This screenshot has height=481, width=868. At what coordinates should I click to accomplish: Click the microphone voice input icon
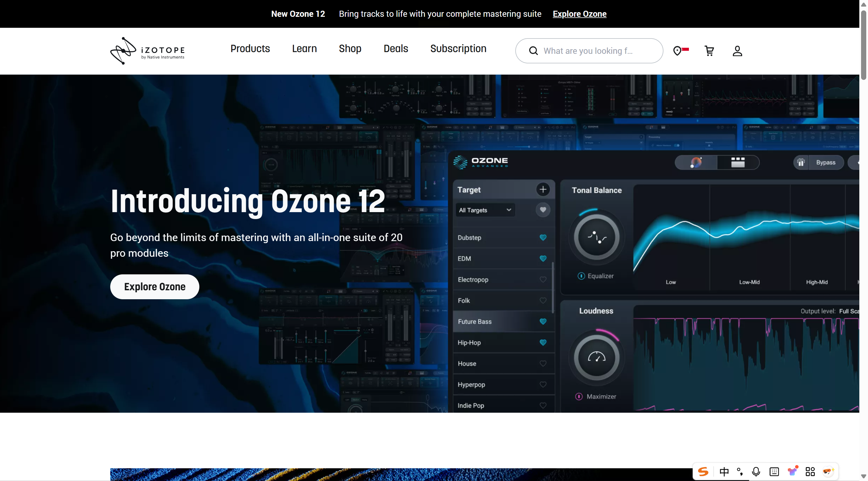pyautogui.click(x=756, y=471)
